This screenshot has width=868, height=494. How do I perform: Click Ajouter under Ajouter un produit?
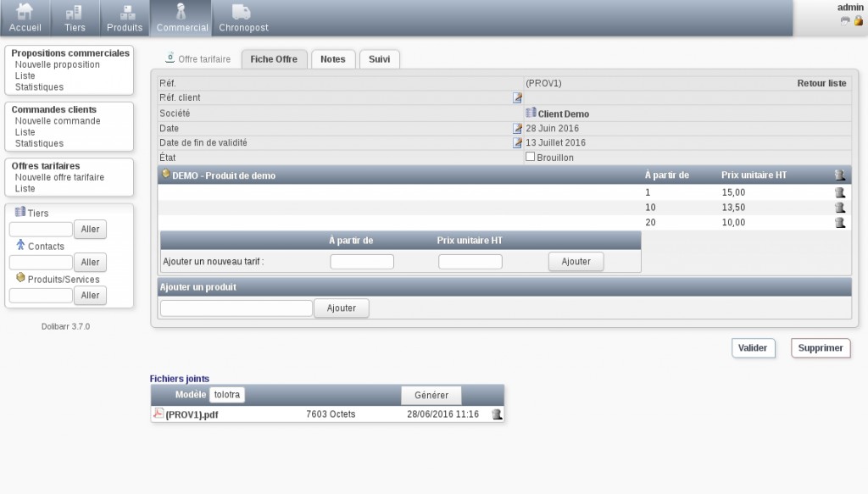tap(341, 308)
